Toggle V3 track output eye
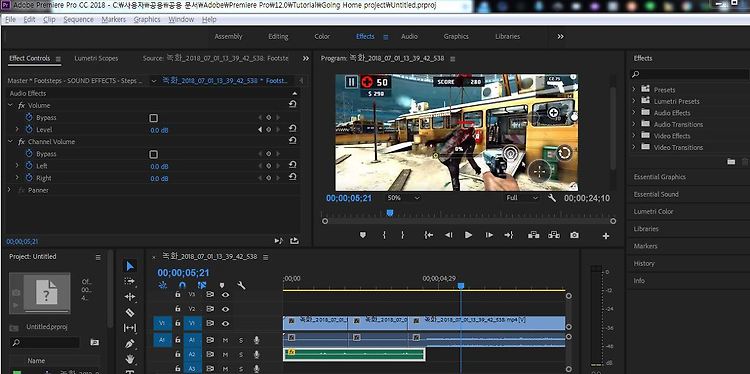 (225, 295)
